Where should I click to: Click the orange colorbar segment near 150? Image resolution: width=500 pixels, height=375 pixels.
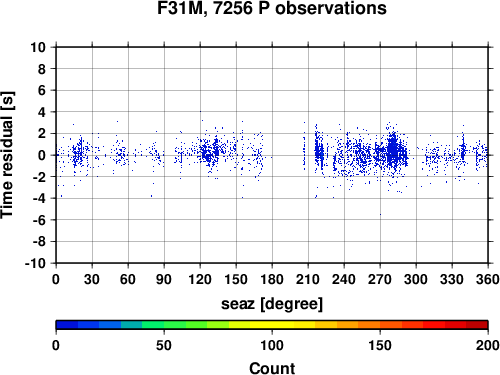(x=380, y=325)
